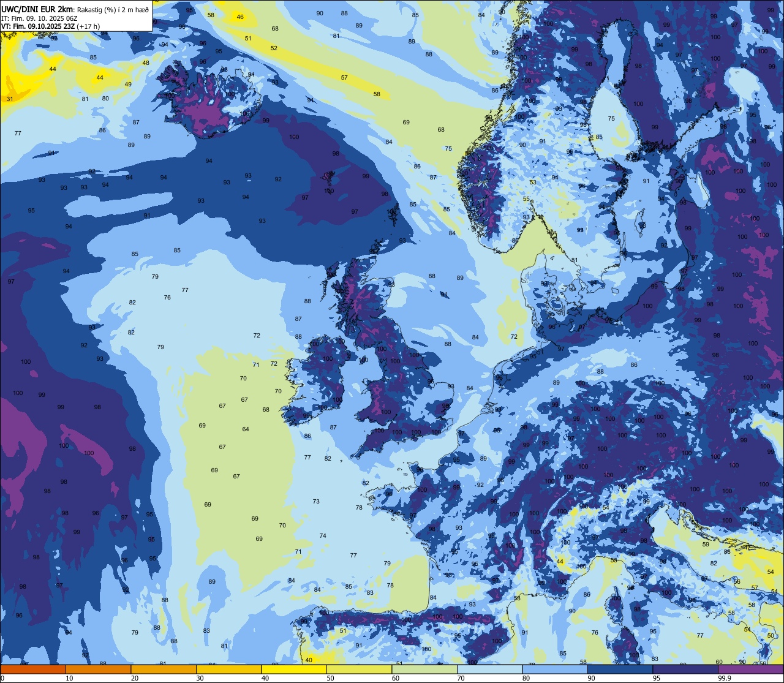Click the purple above-99.9 legend swatch
The image size is (784, 683).
click(750, 669)
